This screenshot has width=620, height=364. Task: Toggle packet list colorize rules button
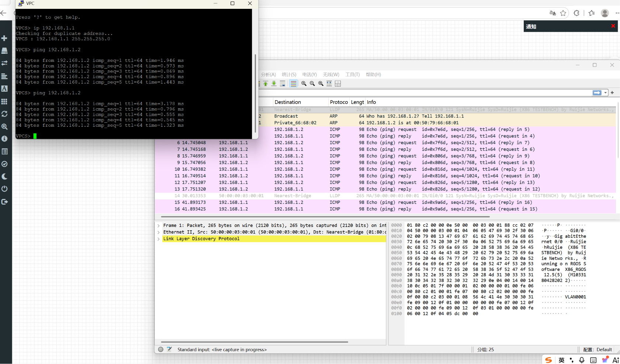[293, 84]
